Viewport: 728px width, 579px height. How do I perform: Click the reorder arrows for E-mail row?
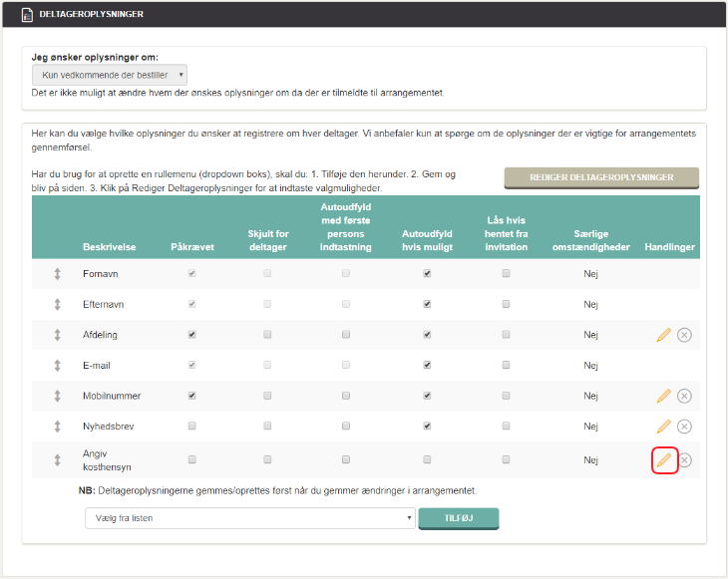pyautogui.click(x=57, y=365)
